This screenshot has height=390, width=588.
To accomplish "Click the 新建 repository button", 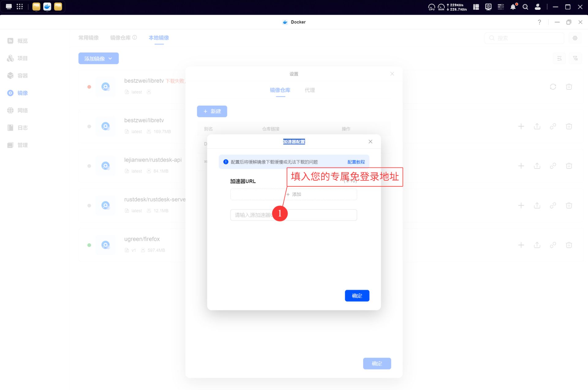I will pos(212,111).
